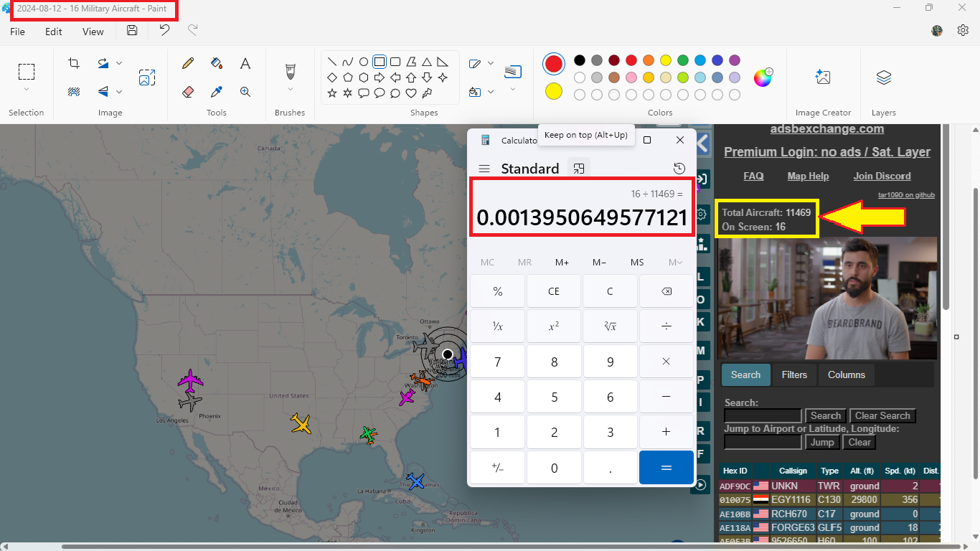Choose the Rounded rectangle shape
This screenshot has height=551, width=980.
coord(395,62)
